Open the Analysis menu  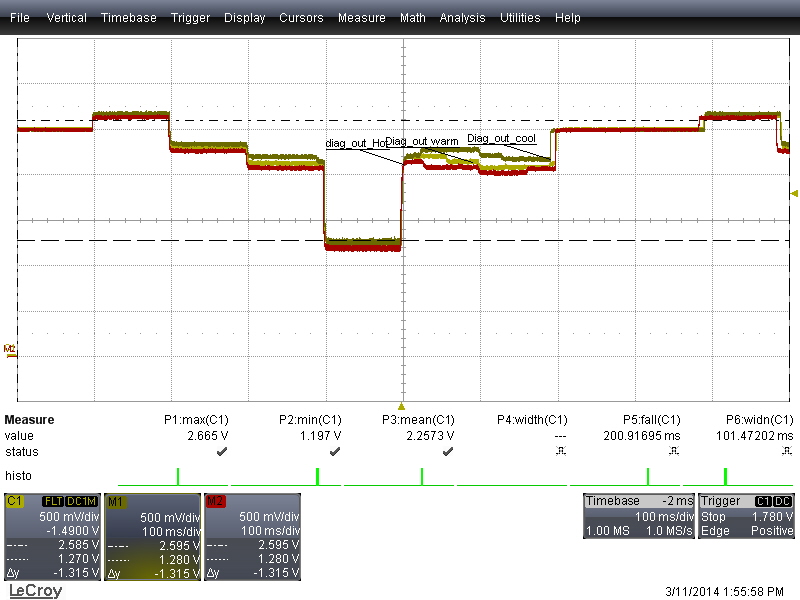click(462, 18)
